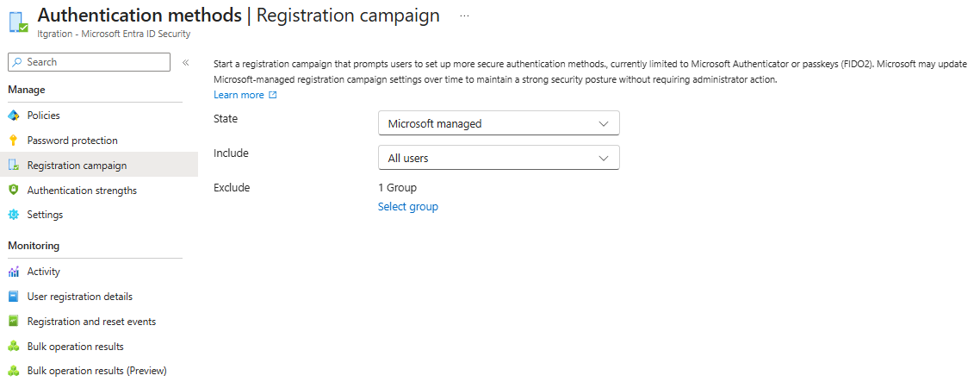The width and height of the screenshot is (980, 388).
Task: Click Registration and reset events icon
Action: tap(14, 321)
